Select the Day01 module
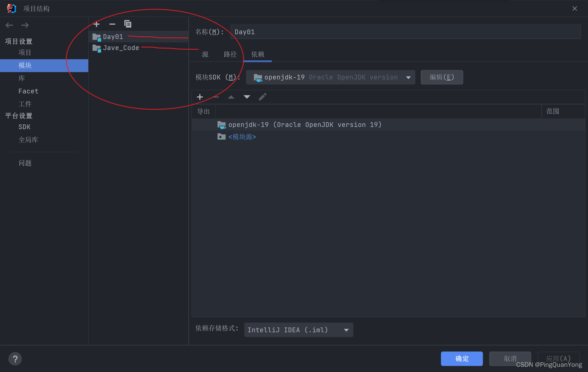 click(x=139, y=37)
